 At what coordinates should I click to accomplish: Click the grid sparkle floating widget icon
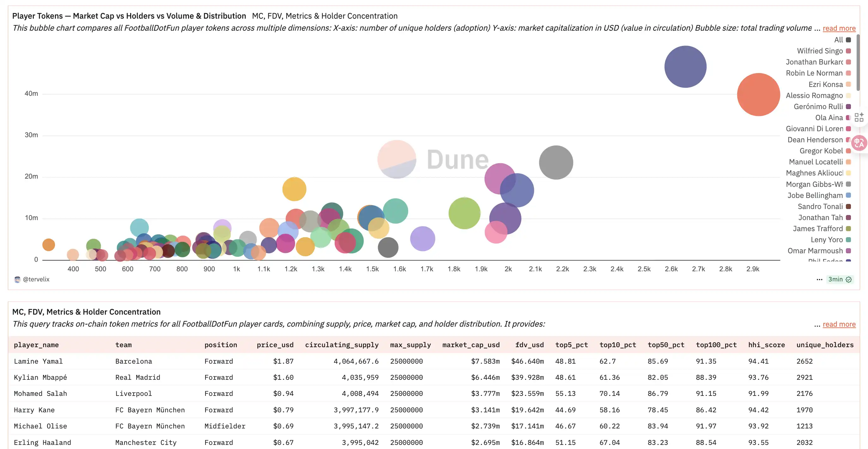coord(859,117)
